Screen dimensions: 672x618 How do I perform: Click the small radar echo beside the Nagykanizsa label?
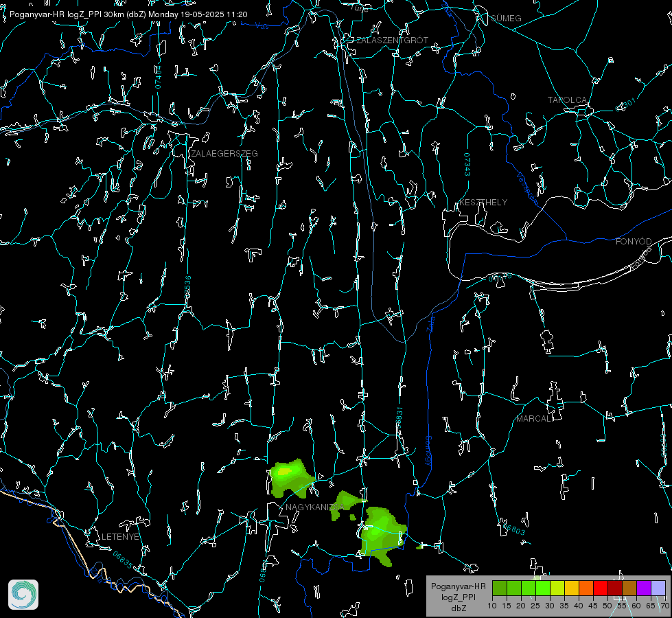point(347,505)
